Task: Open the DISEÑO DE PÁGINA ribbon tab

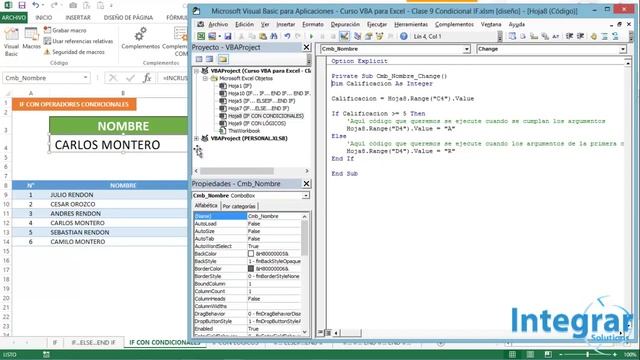Action: click(x=128, y=18)
